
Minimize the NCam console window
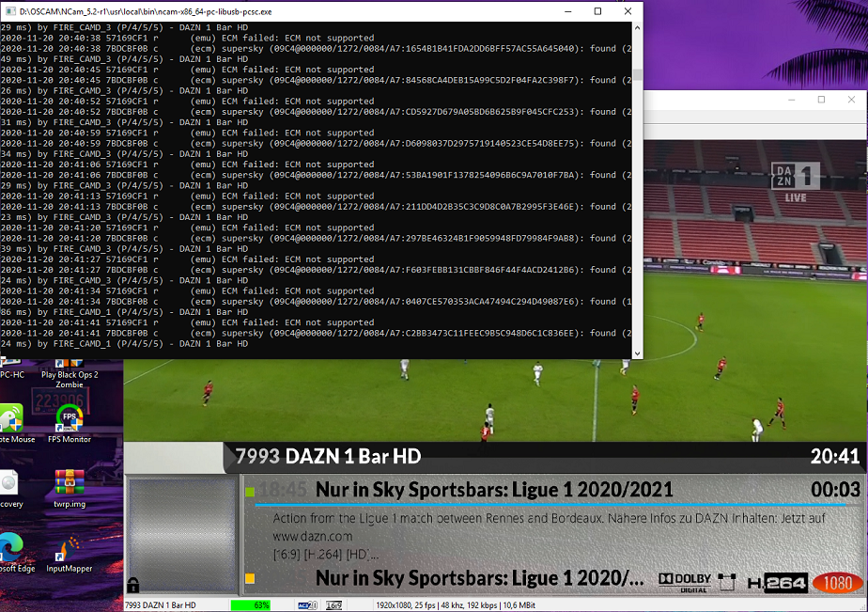coord(568,11)
